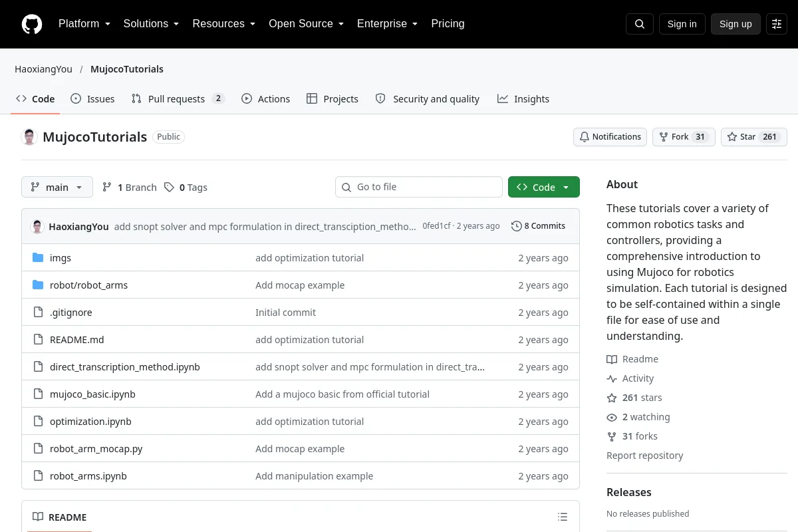Focus the Go to file search field
Screen dimensions: 798x532
pos(419,188)
